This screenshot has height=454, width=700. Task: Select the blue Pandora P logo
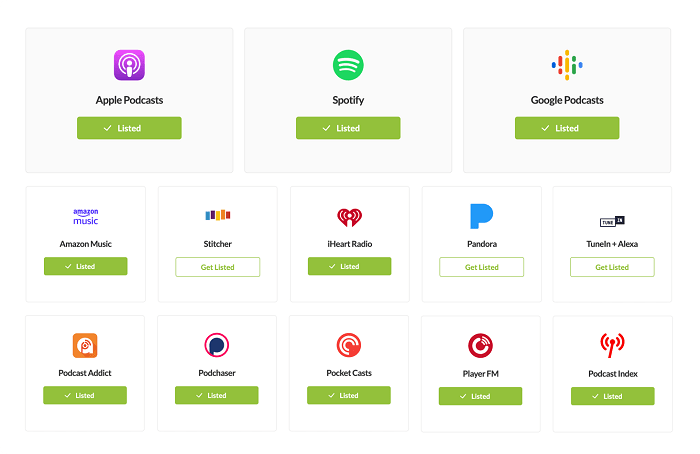pos(482,216)
